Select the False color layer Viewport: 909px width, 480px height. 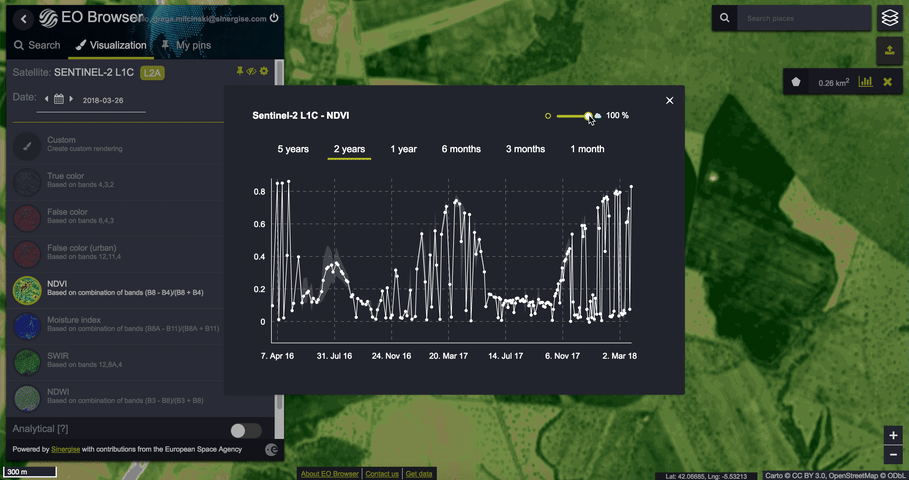tap(116, 216)
